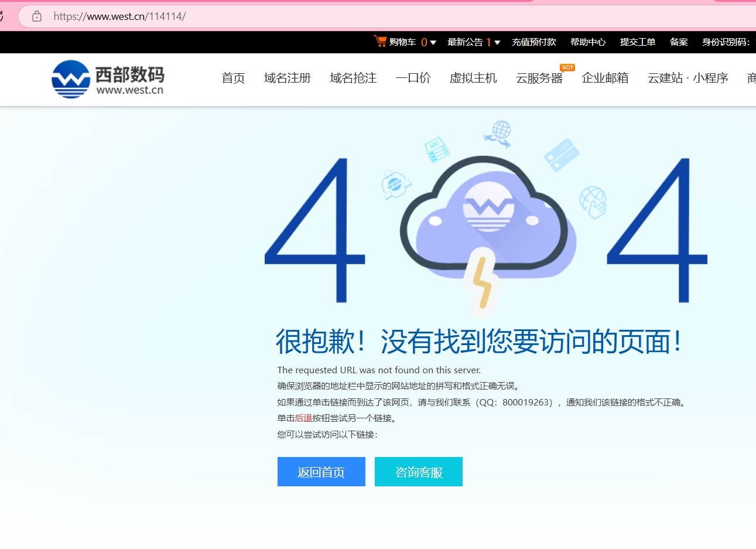Select 一口价 in navigation bar
756x549 pixels.
click(413, 78)
